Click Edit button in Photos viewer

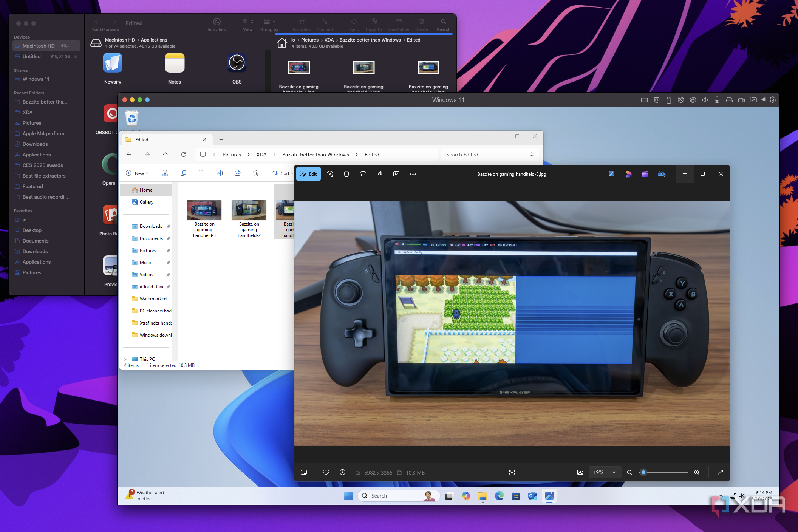point(308,174)
